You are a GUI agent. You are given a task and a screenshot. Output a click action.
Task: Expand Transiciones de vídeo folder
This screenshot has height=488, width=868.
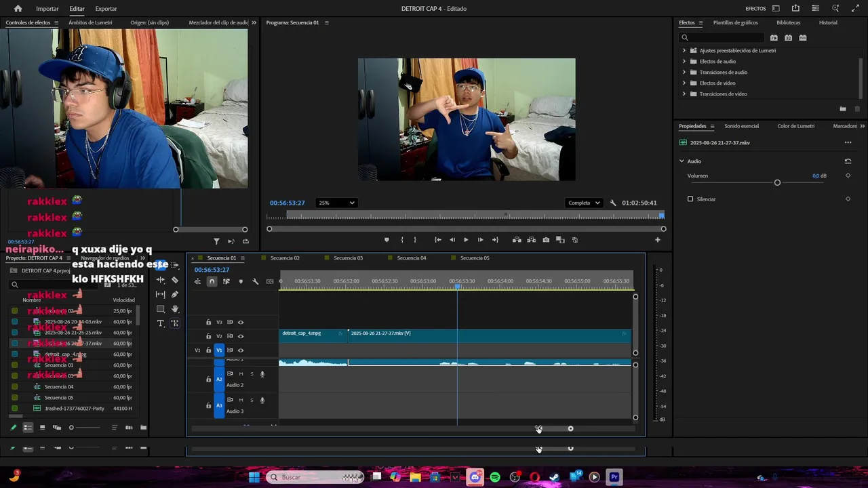click(684, 94)
